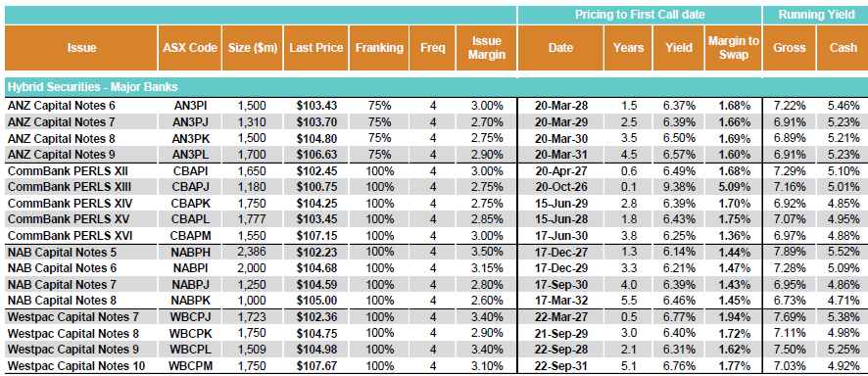Select the ASX Code column header
Image resolution: width=868 pixels, height=376 pixels.
coord(190,48)
